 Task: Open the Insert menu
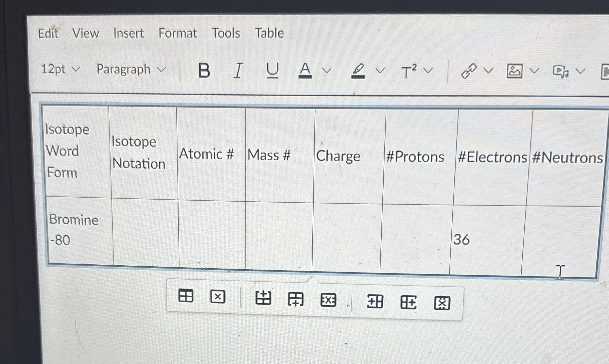[128, 33]
